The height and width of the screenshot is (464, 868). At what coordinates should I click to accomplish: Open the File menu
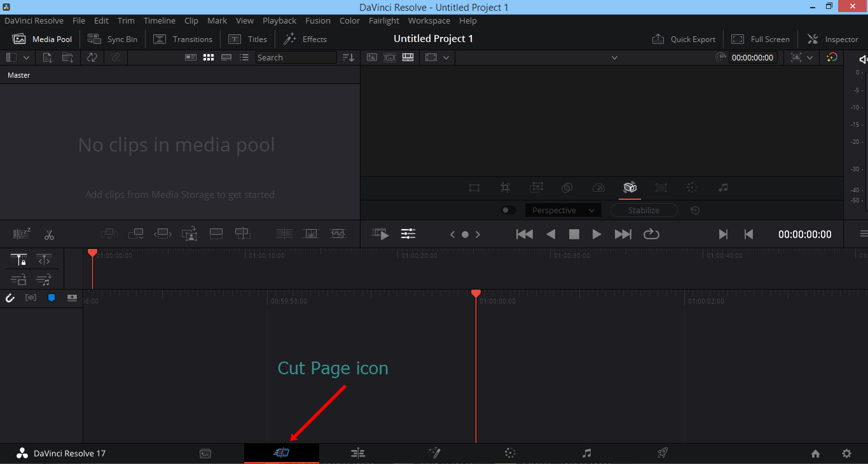pos(79,20)
